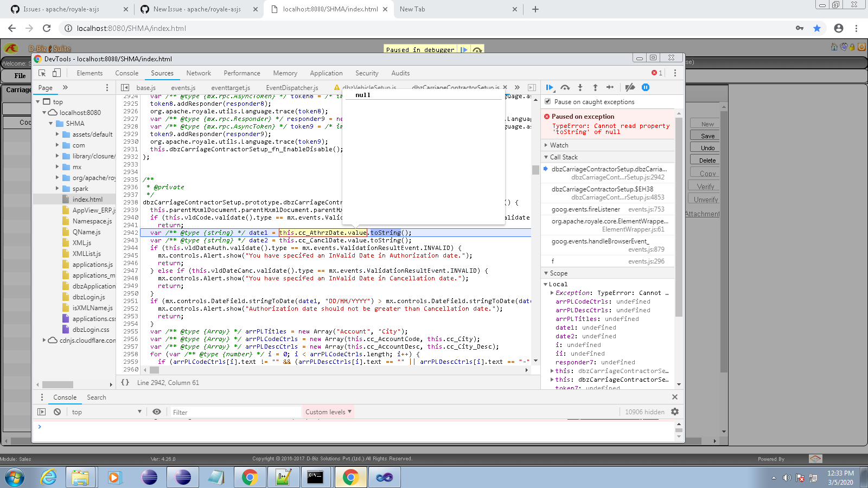Click the console Filter input field
Image resolution: width=868 pixels, height=488 pixels.
tap(233, 412)
